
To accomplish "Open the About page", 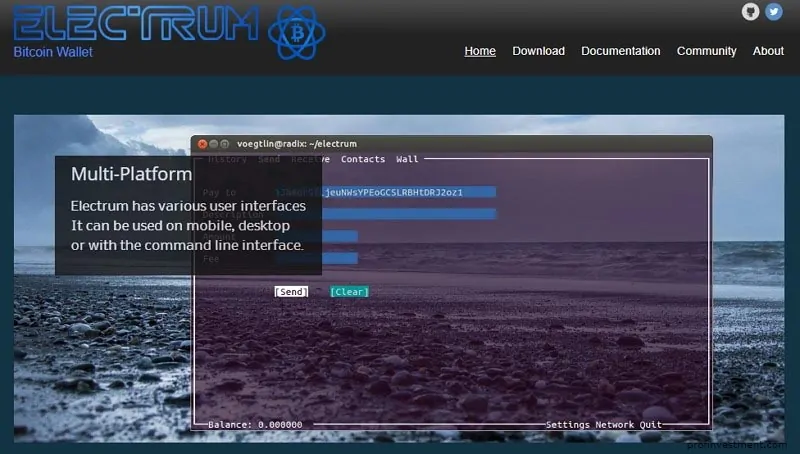I will pos(768,51).
